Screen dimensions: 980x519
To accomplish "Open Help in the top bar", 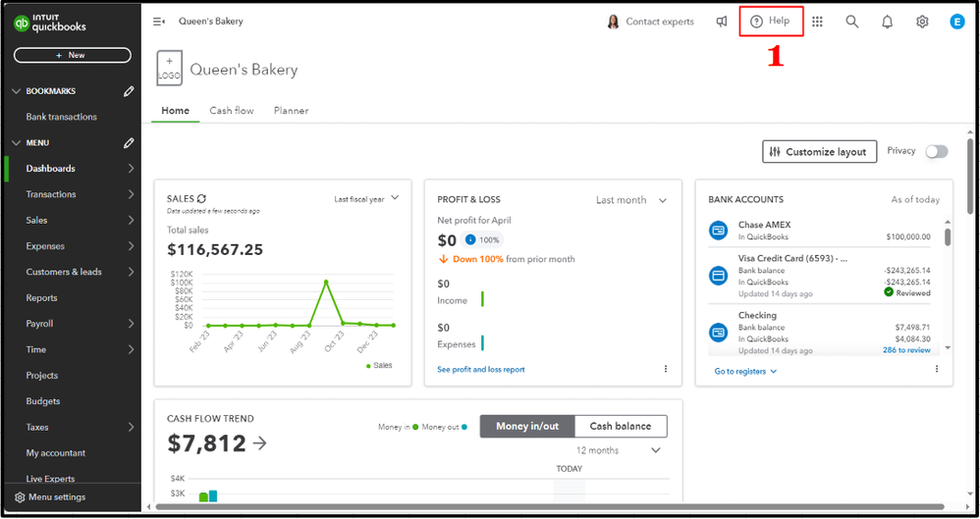I will pyautogui.click(x=770, y=22).
